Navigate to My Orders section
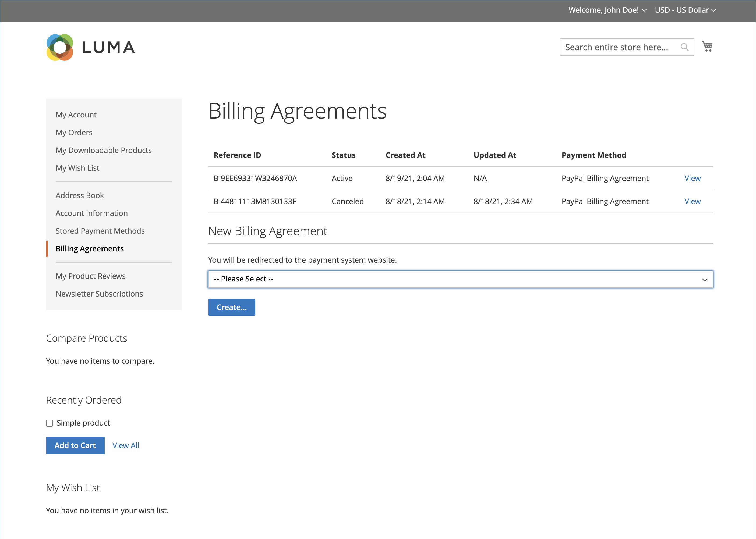The image size is (756, 539). click(74, 132)
